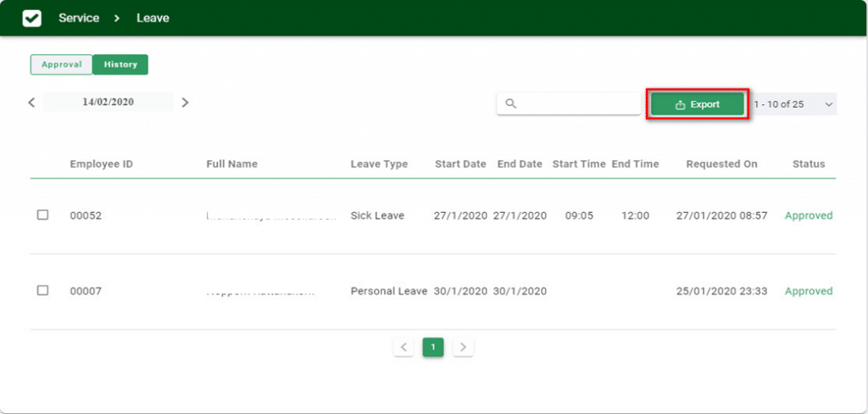
Task: Open the 14/02/2020 date picker
Action: (x=108, y=103)
